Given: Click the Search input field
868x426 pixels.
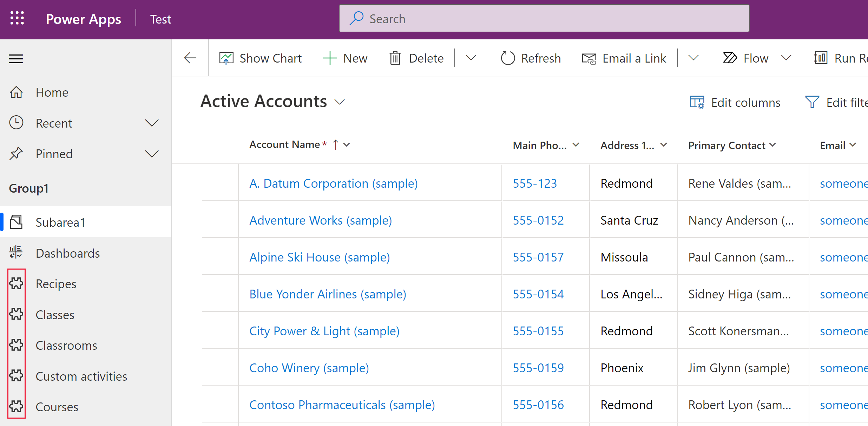Looking at the screenshot, I should coord(545,18).
